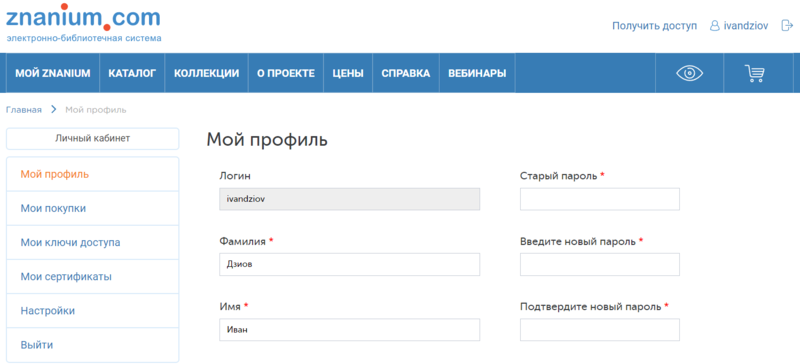The height and width of the screenshot is (364, 800).
Task: Click the Мой профиль breadcrumb text
Action: coord(96,110)
